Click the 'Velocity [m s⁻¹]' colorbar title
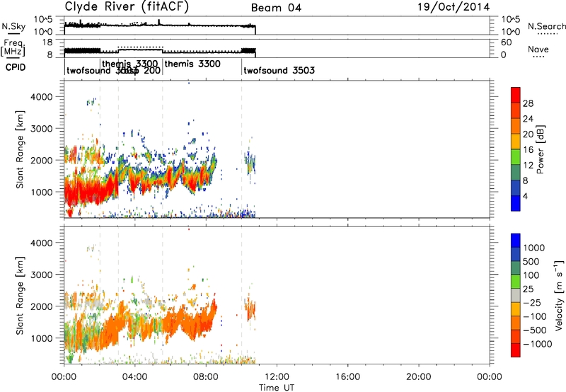This screenshot has height=392, width=566. pyautogui.click(x=559, y=295)
